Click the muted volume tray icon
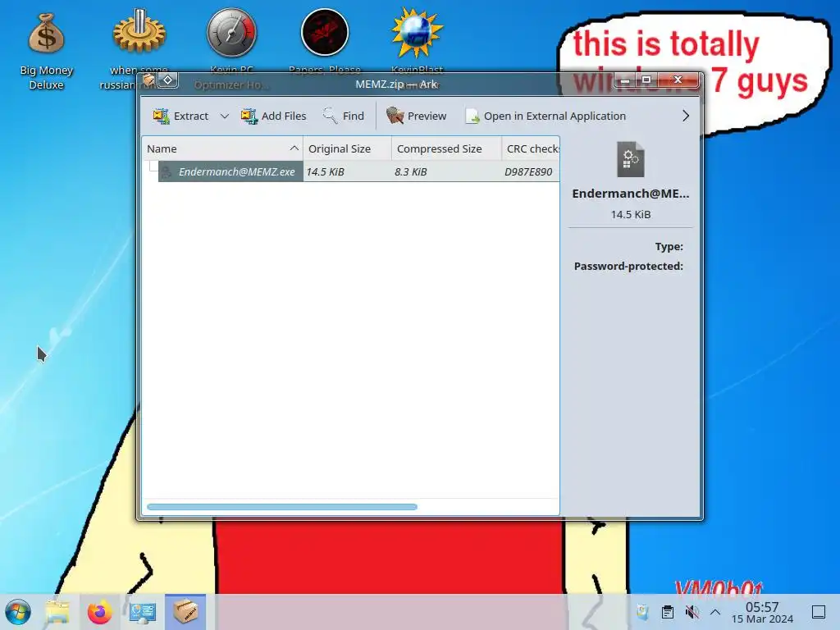840x630 pixels. 692,612
